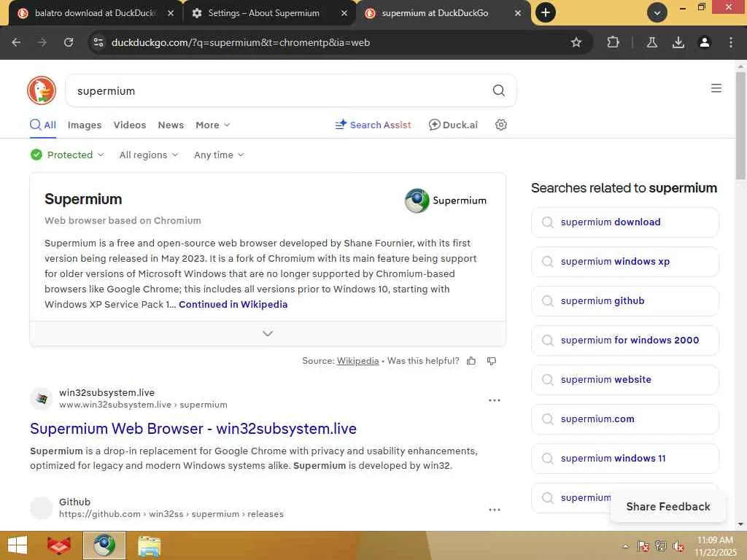Click the page vertical scrollbar thumb
The height and width of the screenshot is (560, 747).
tap(740, 125)
